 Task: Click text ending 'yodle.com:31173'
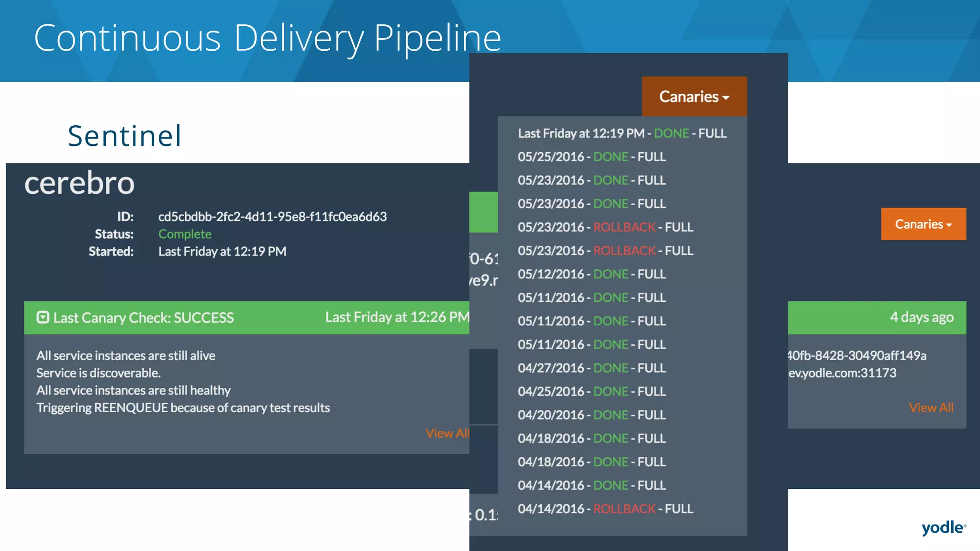[x=842, y=373]
